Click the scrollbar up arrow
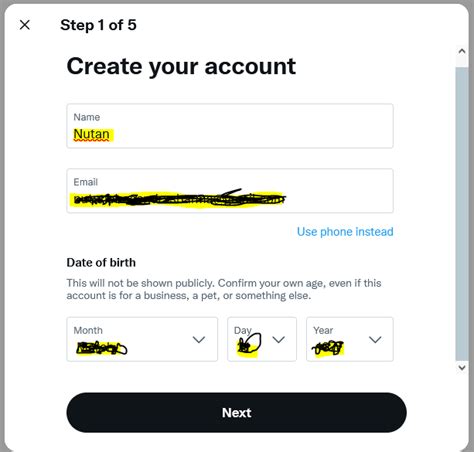This screenshot has height=452, width=474. (462, 51)
